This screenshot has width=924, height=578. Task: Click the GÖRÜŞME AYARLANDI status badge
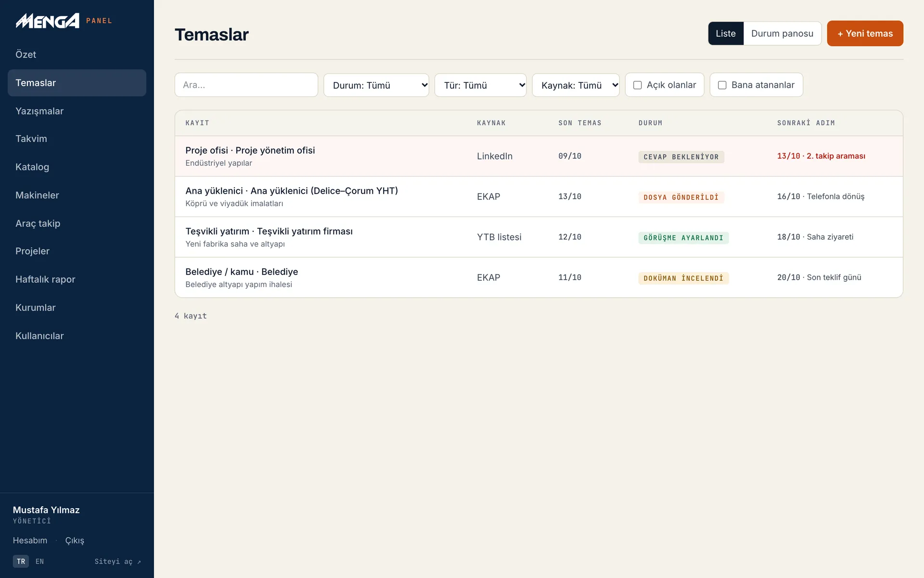[x=683, y=238]
